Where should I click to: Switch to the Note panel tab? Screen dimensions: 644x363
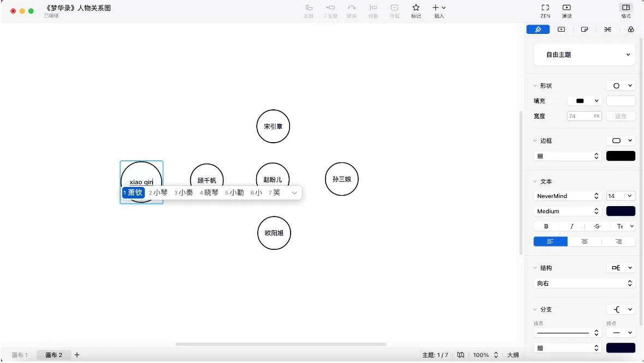(584, 29)
